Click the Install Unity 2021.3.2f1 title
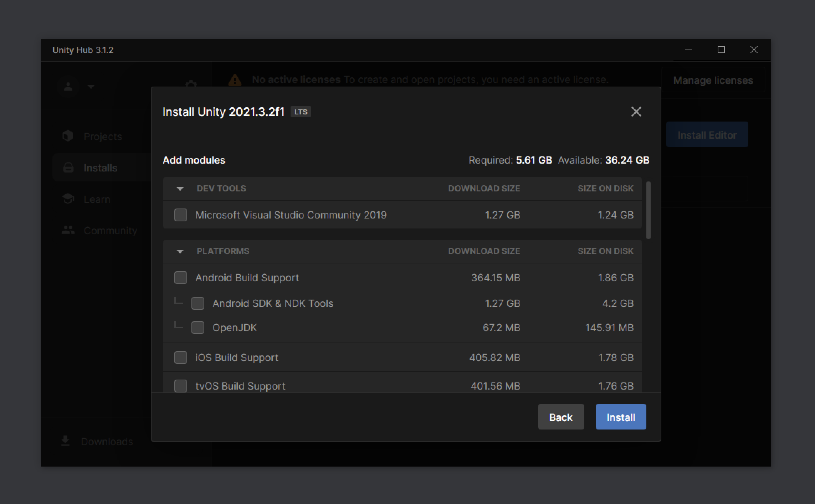The height and width of the screenshot is (504, 815). coord(224,112)
